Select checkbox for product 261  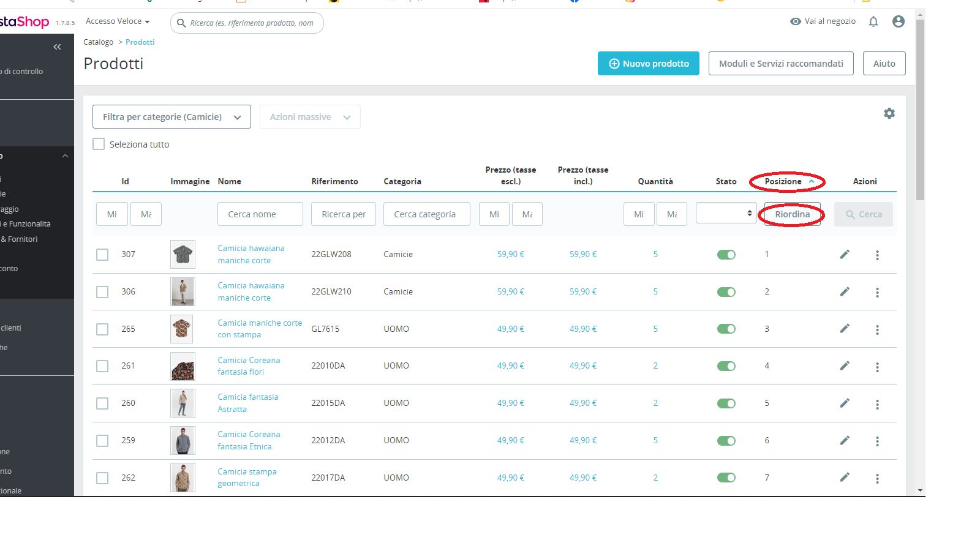(x=102, y=366)
